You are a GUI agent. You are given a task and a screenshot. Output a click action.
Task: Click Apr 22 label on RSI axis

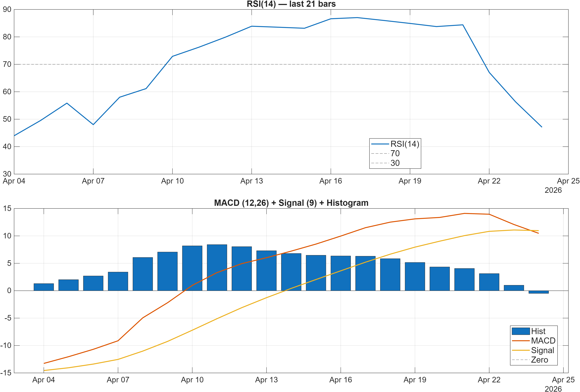(x=489, y=181)
